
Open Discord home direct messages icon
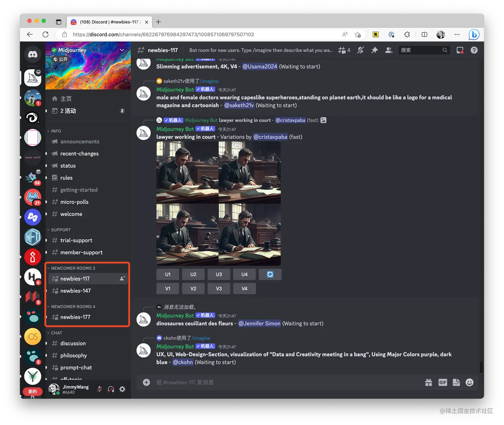[33, 54]
